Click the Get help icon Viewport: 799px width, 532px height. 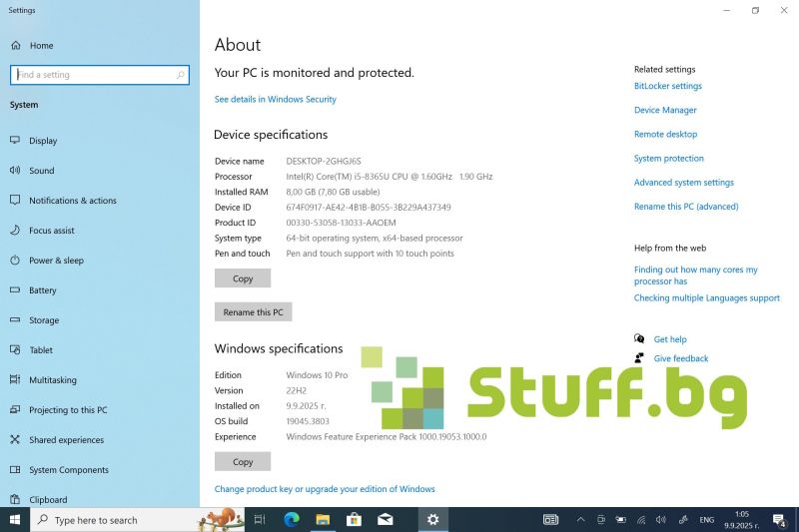coord(639,339)
